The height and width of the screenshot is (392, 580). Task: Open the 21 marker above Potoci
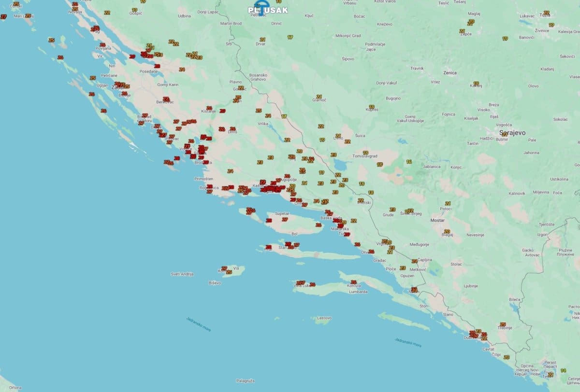pyautogui.click(x=448, y=203)
